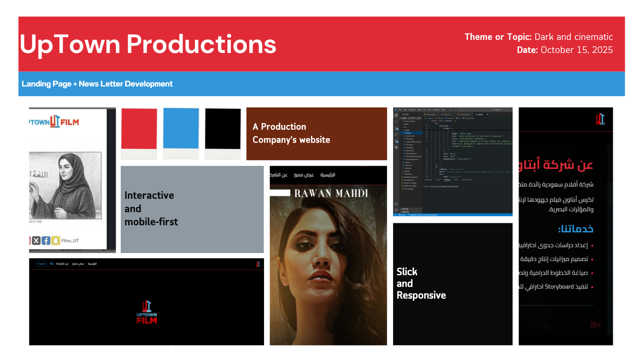The height and width of the screenshot is (362, 644).
Task: Collapse the components folder in explorer
Action: (409, 136)
